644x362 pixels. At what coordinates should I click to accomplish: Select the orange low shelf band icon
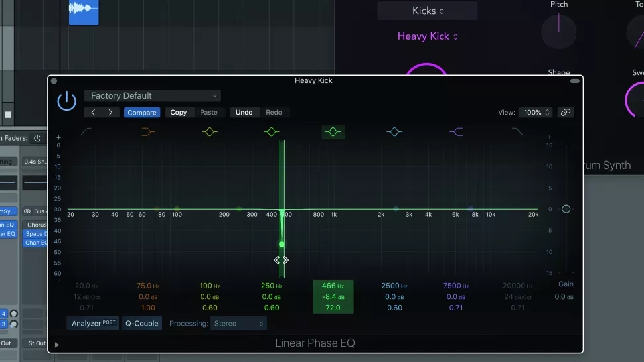pyautogui.click(x=148, y=132)
